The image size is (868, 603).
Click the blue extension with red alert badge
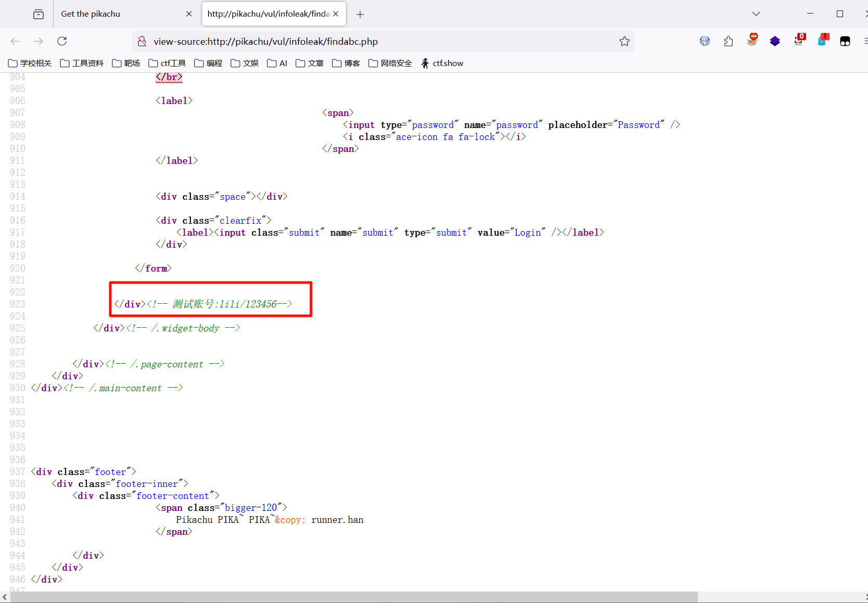pos(823,40)
